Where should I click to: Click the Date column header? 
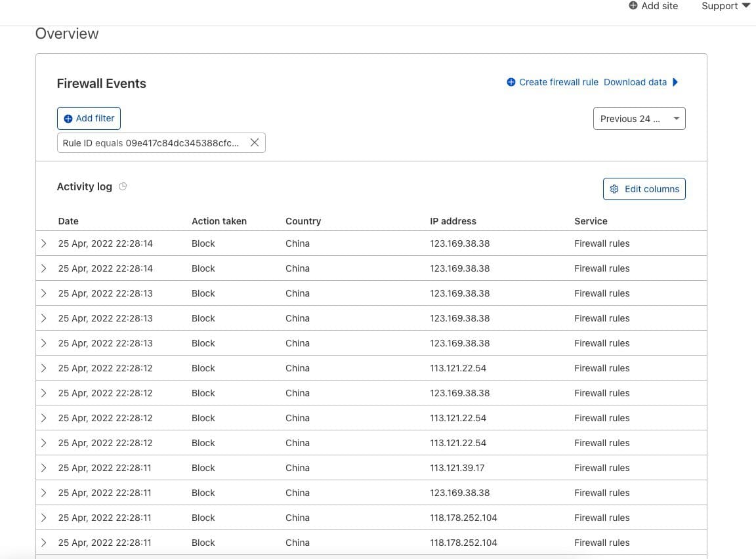tap(68, 221)
